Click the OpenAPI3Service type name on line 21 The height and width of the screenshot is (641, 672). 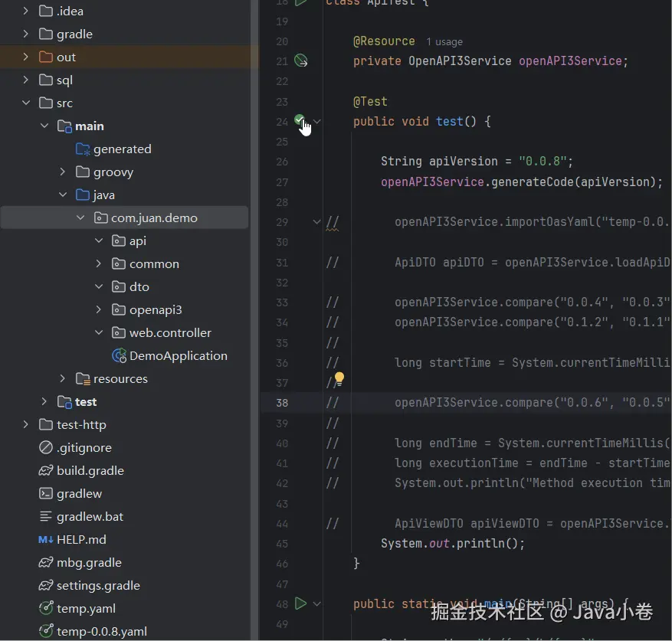460,61
